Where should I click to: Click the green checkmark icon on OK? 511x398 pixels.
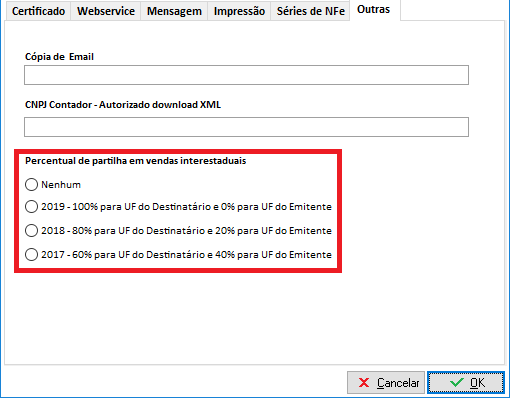457,382
